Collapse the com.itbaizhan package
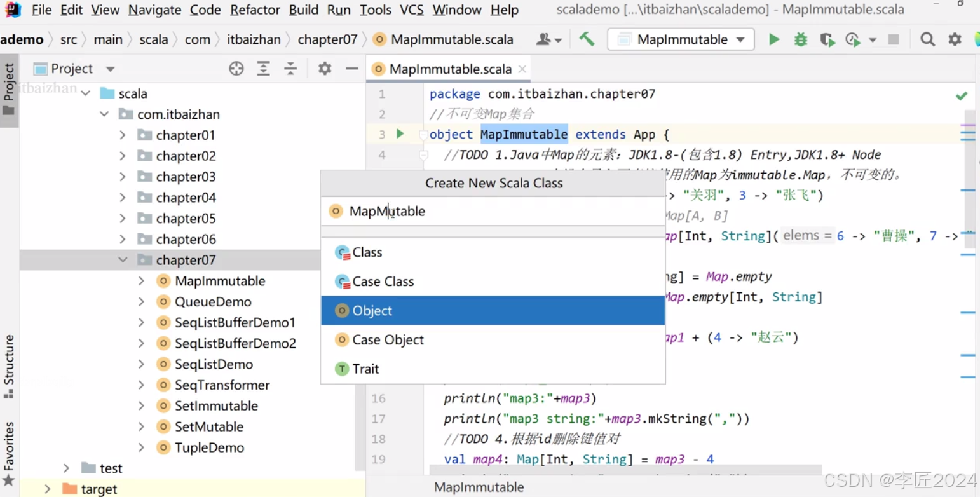This screenshot has width=980, height=497. [104, 114]
